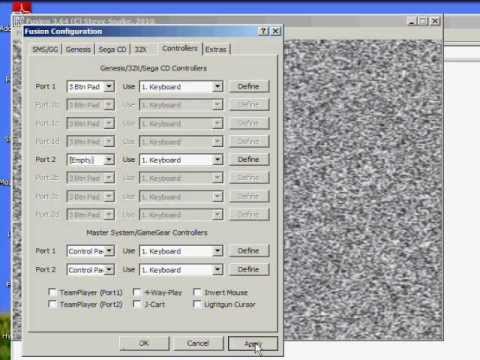Close the Fusion main window

pos(435,21)
